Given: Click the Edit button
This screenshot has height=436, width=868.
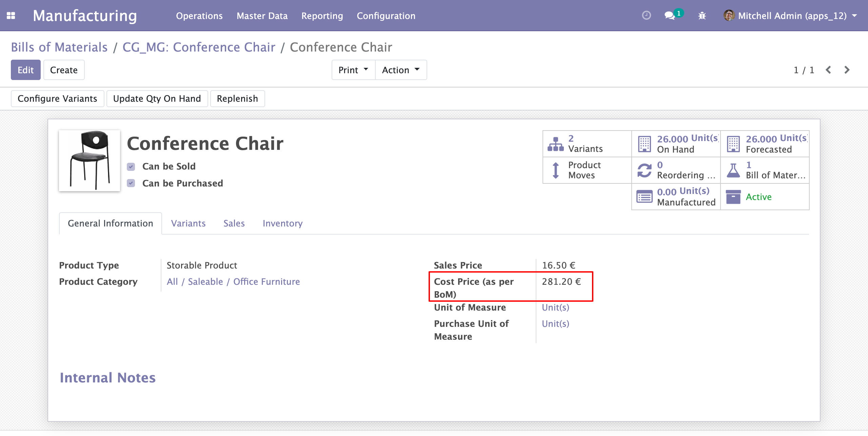Looking at the screenshot, I should click(x=26, y=70).
